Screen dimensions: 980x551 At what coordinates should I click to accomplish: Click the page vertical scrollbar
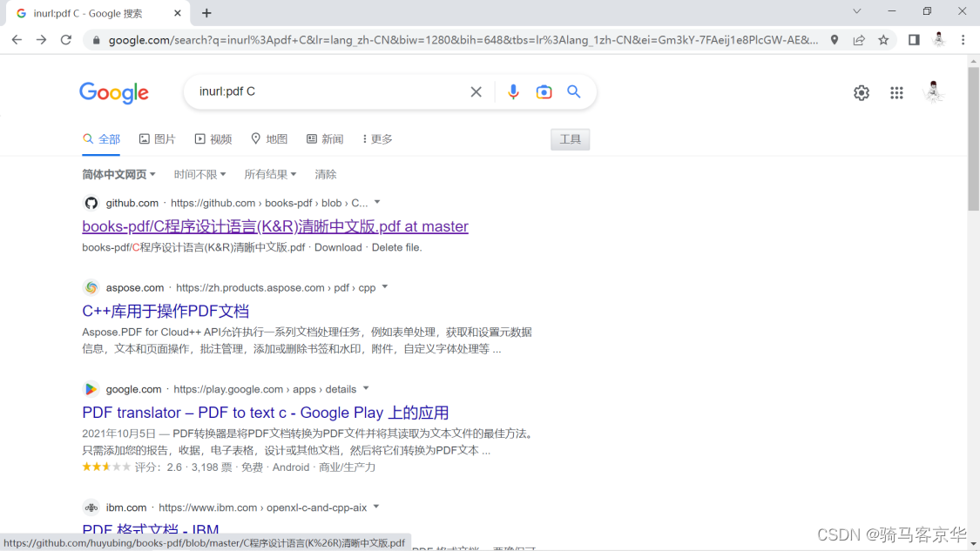[x=974, y=138]
